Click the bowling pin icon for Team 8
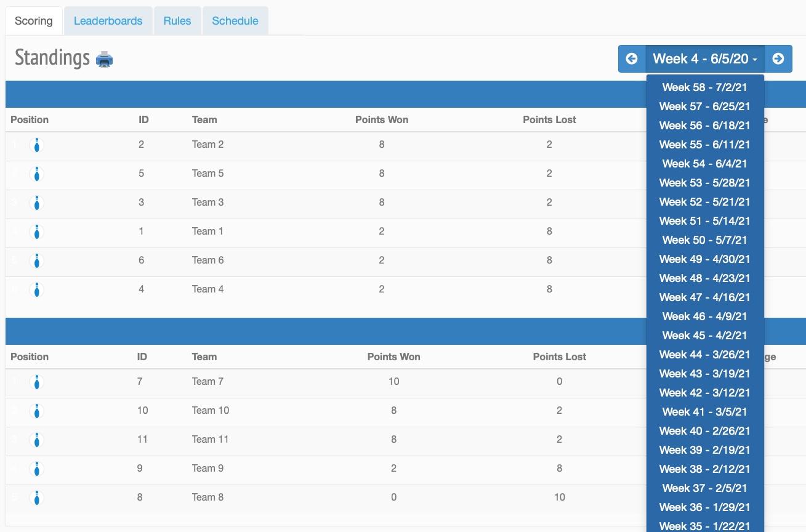806x532 pixels. (37, 498)
